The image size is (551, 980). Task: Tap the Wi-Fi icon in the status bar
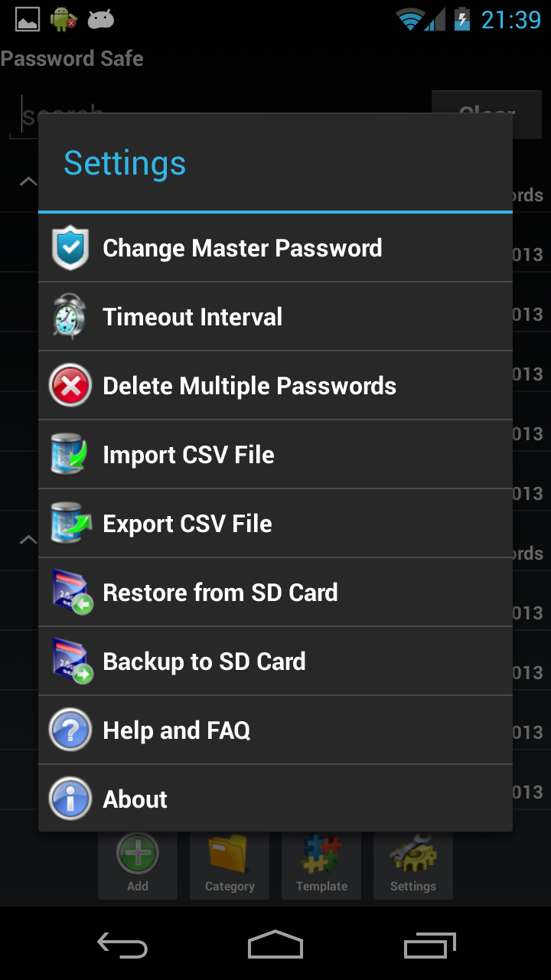tap(411, 18)
